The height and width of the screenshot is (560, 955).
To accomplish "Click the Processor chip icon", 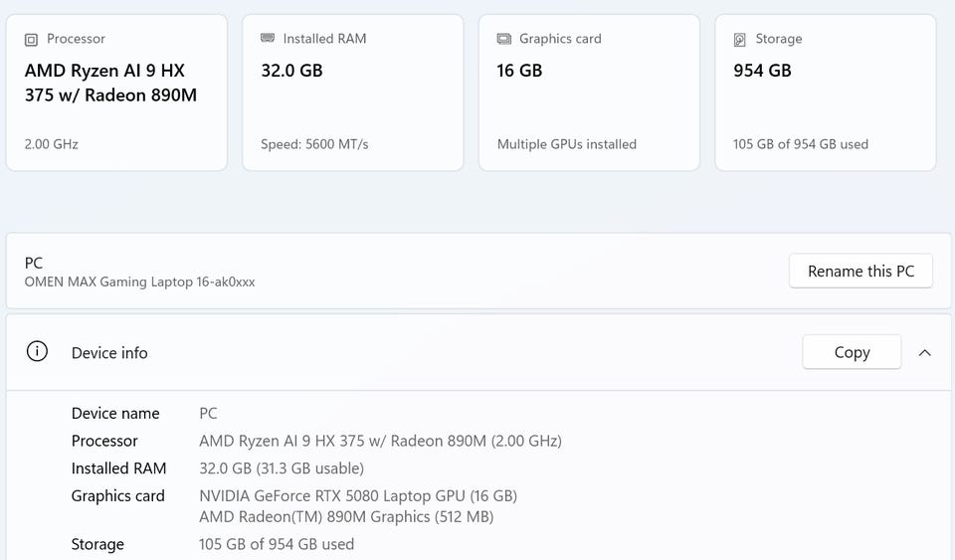I will click(31, 40).
